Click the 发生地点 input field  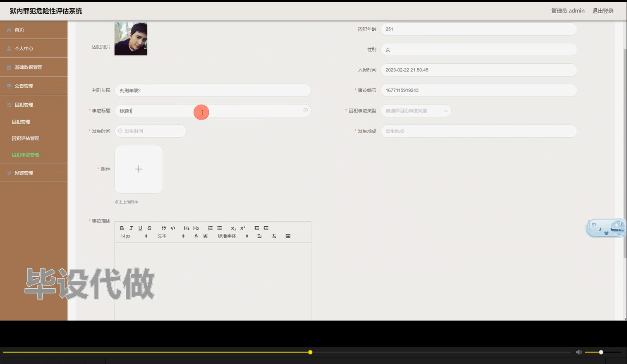click(479, 131)
